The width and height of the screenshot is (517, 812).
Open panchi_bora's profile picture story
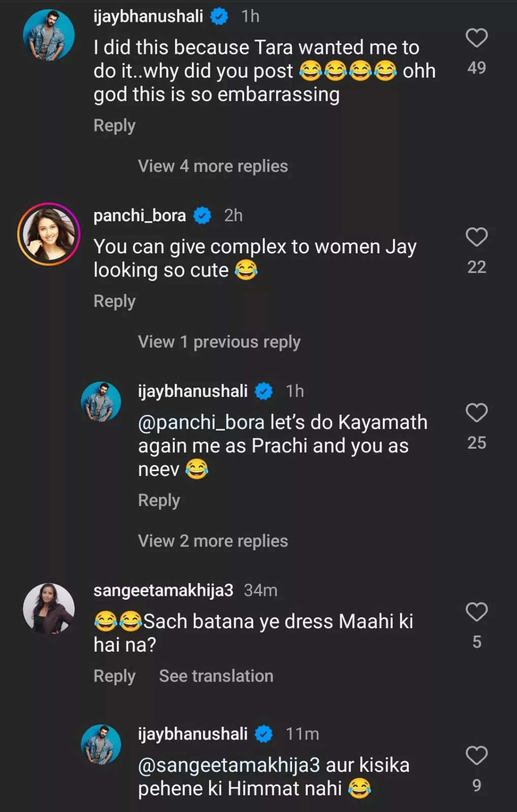49,234
